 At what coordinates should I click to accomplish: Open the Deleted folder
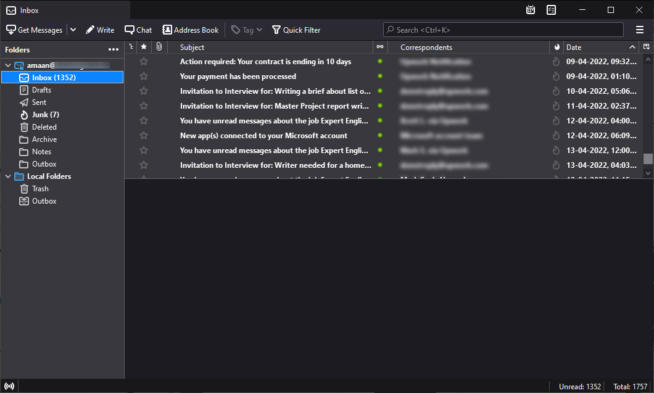coord(62,127)
